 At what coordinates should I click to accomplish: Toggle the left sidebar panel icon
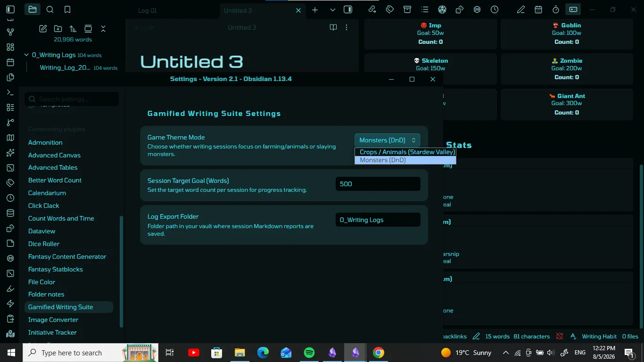[x=10, y=9]
